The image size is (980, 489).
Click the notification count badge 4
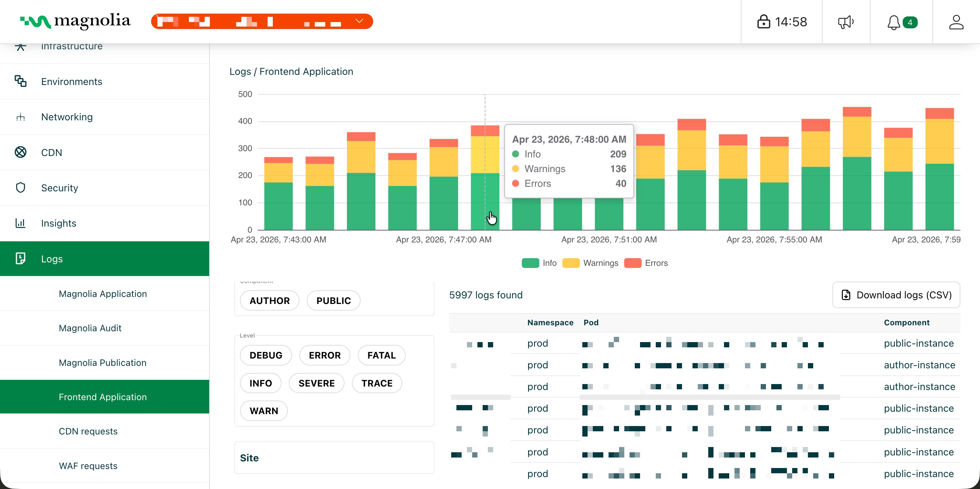(910, 22)
